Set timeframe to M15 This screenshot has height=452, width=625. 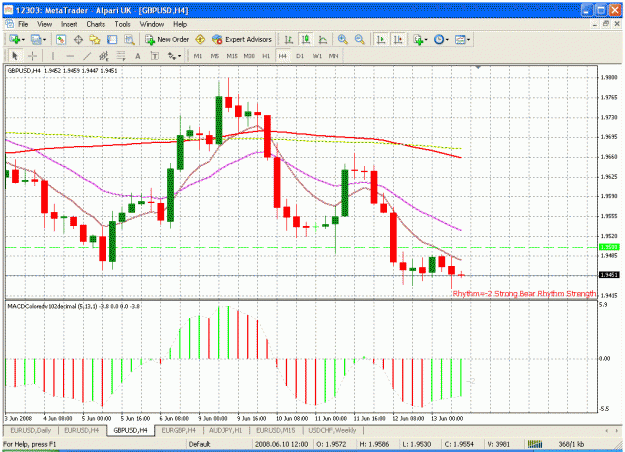[232, 56]
